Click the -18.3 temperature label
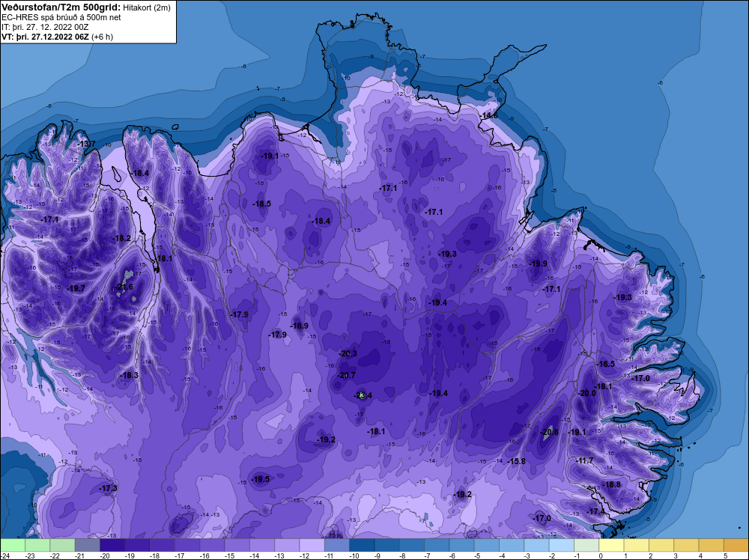 (x=129, y=375)
